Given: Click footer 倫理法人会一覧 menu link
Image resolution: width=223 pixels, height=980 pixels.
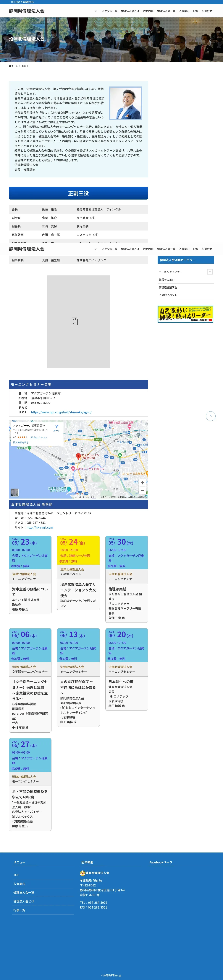Looking at the screenshot, I should [x=24, y=893].
